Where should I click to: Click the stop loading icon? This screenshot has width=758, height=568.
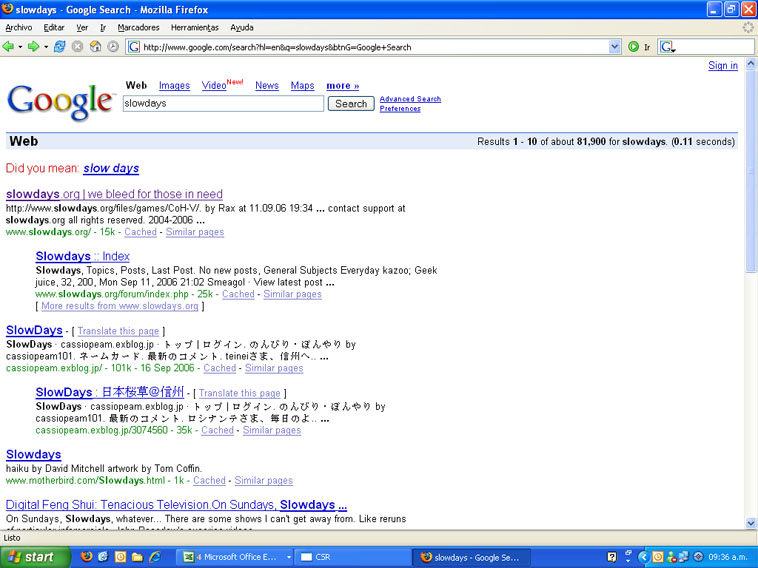[77, 47]
